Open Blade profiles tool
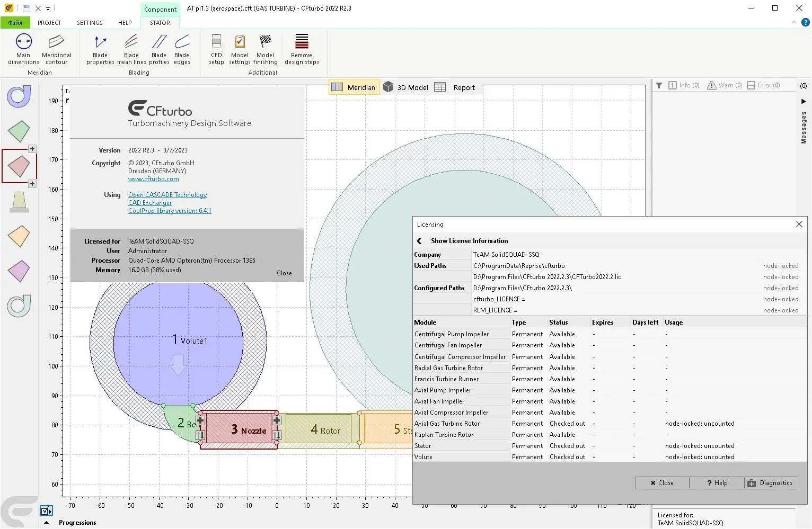812x529 pixels. pyautogui.click(x=159, y=49)
